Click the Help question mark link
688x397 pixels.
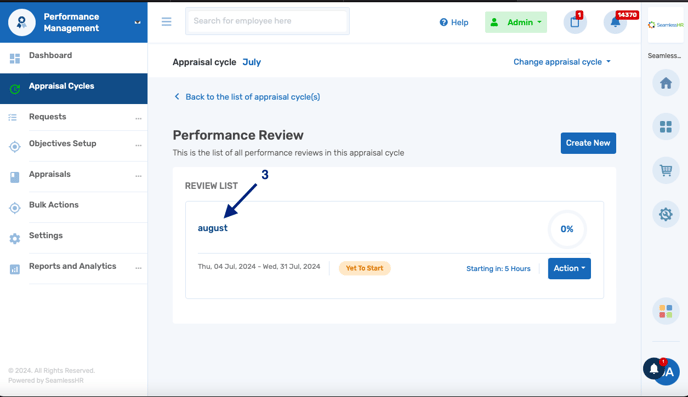(454, 22)
